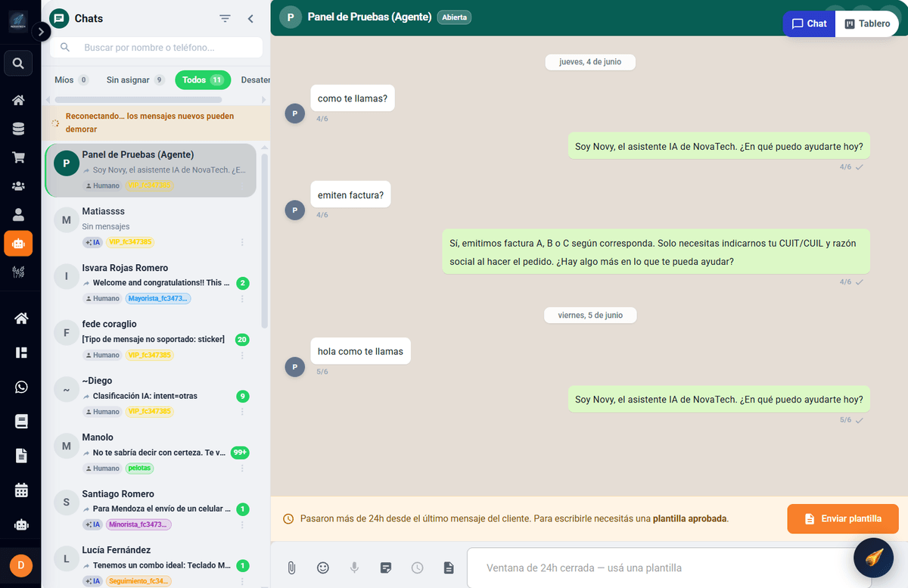
Task: Collapse the Chats list panel
Action: (x=250, y=19)
